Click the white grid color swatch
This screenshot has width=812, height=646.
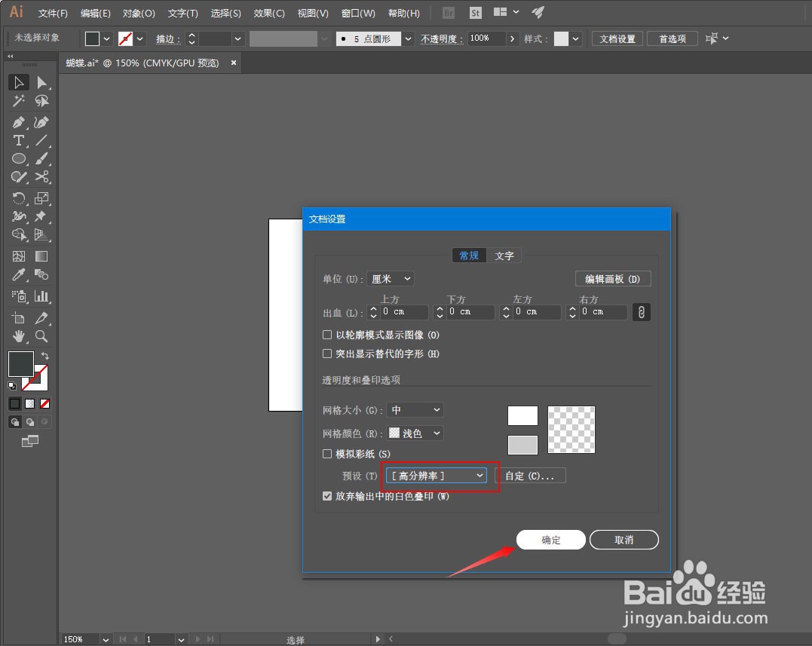pyautogui.click(x=522, y=415)
